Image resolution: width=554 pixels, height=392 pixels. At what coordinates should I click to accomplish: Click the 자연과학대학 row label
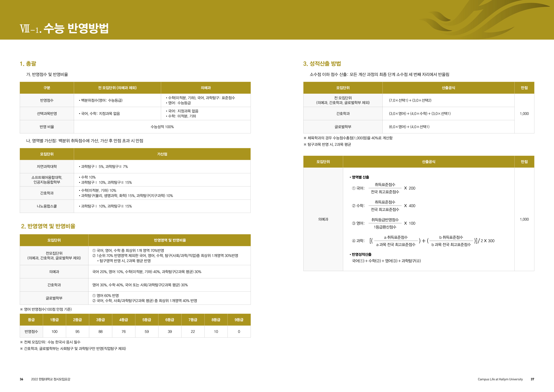pyautogui.click(x=47, y=167)
